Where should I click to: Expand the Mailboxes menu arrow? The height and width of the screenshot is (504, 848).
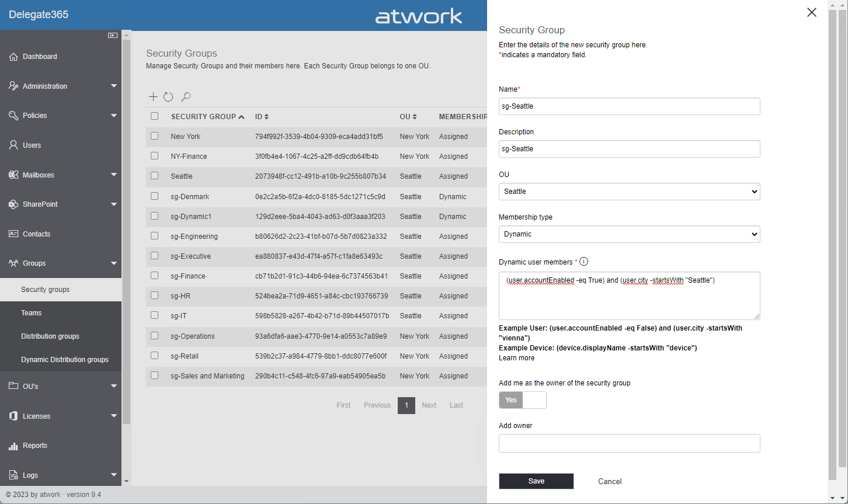114,175
